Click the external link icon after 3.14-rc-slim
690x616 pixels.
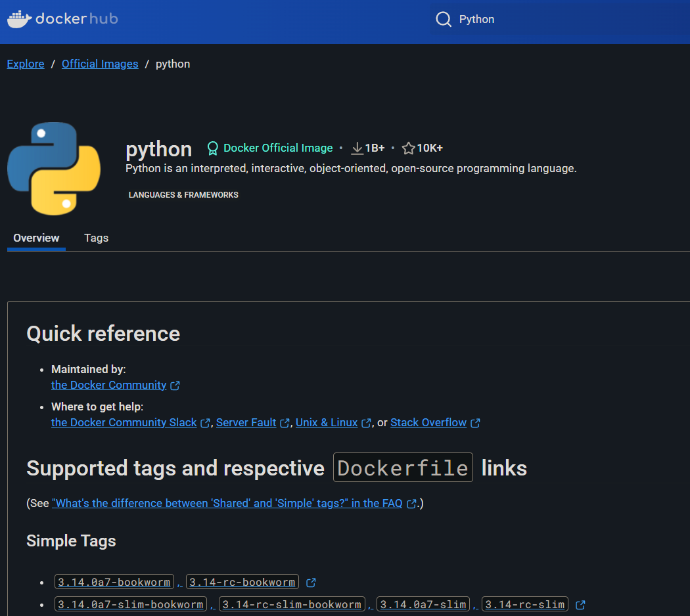click(x=580, y=604)
